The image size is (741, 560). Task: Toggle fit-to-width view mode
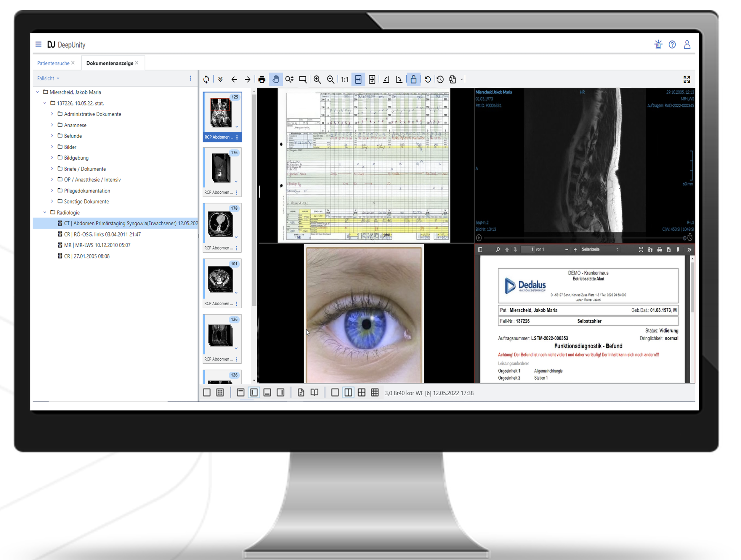358,79
